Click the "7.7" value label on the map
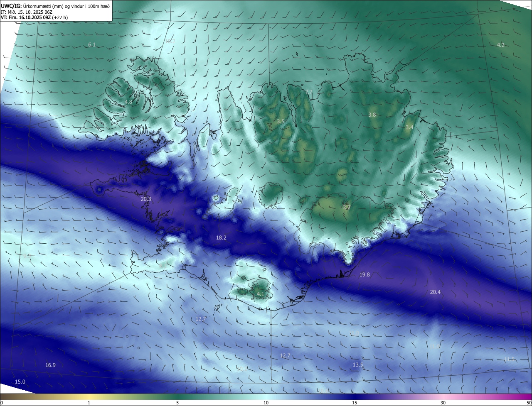The width and height of the screenshot is (532, 406). (308, 92)
